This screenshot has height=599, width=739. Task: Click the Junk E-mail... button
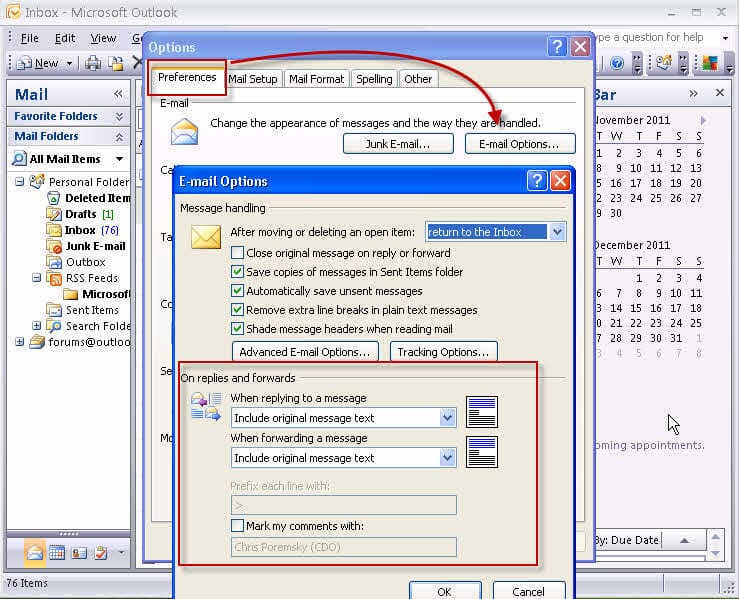[398, 143]
